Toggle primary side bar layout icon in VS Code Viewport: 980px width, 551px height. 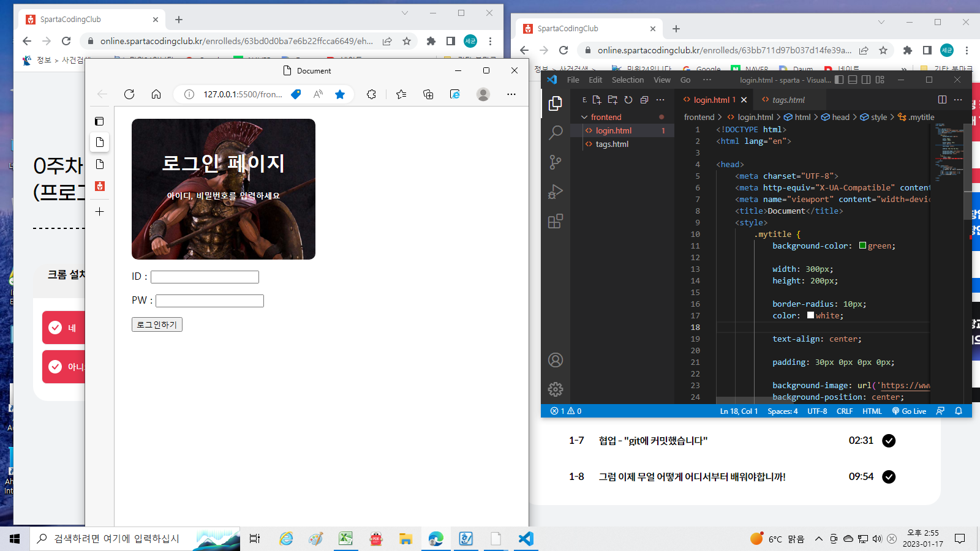coord(839,80)
